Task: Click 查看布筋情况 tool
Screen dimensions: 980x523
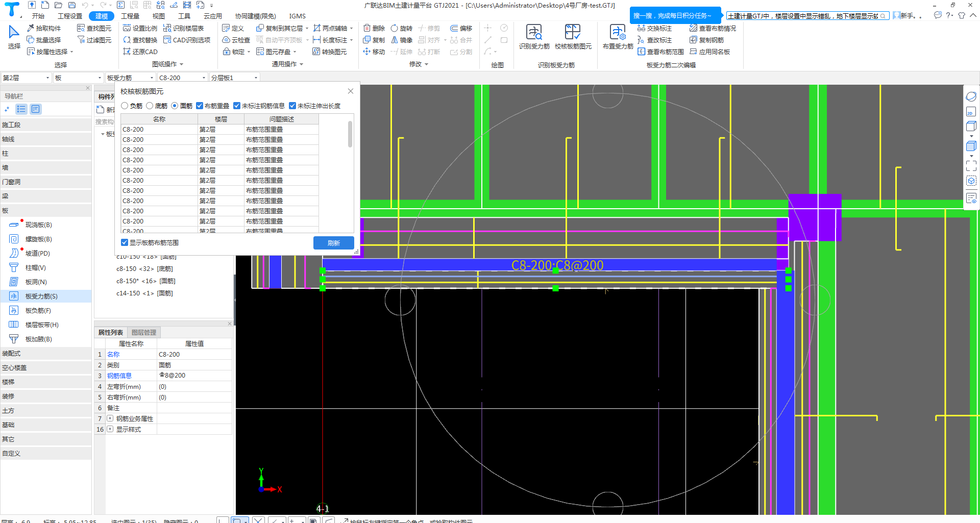Action: coord(713,28)
